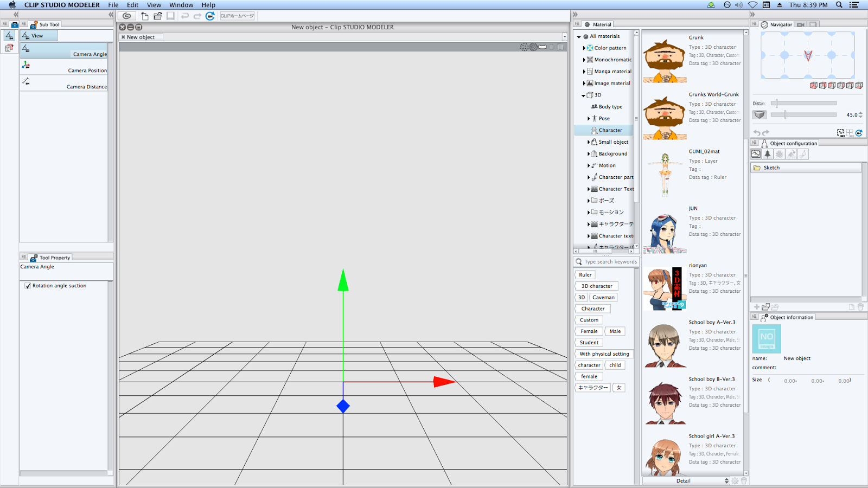
Task: Open the File menu
Action: (113, 5)
